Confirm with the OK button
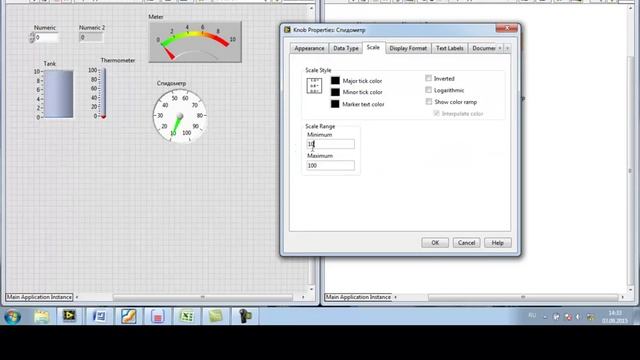 tap(435, 243)
